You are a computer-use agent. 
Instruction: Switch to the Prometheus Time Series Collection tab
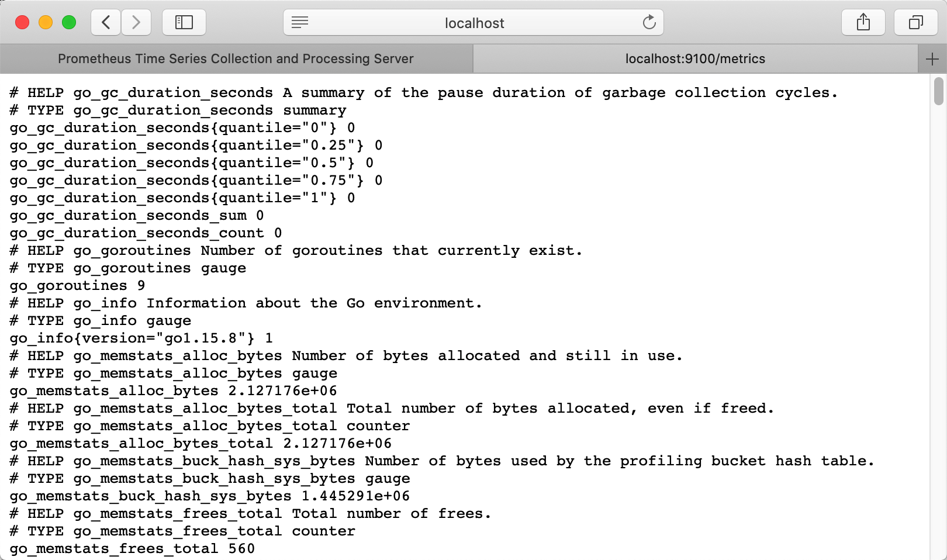coord(236,59)
